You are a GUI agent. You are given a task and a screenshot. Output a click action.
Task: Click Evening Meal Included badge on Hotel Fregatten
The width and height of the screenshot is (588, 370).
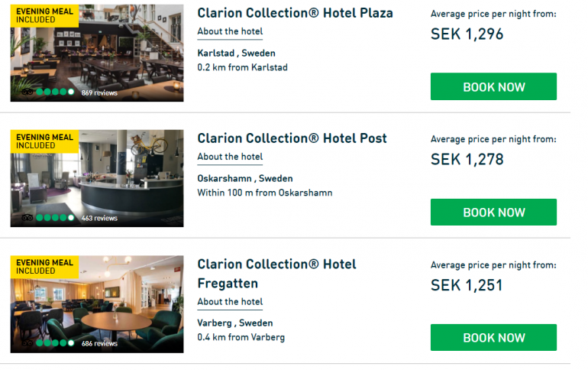[x=44, y=267]
